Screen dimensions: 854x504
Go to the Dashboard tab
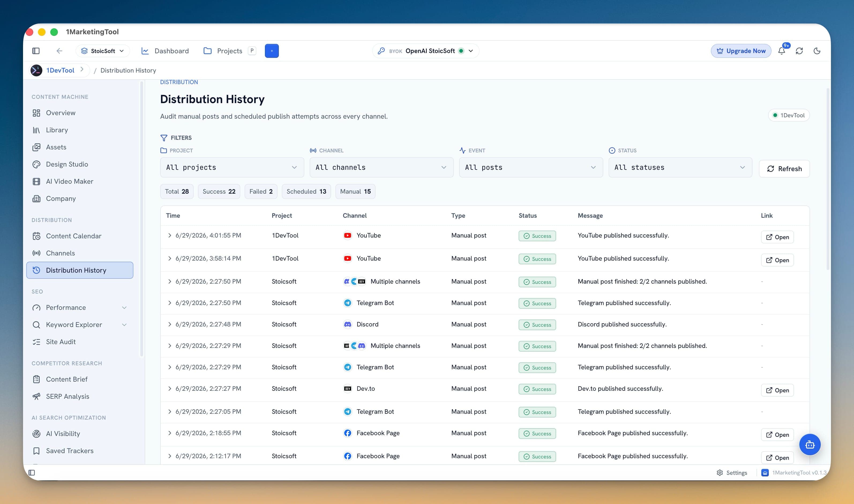pos(165,51)
